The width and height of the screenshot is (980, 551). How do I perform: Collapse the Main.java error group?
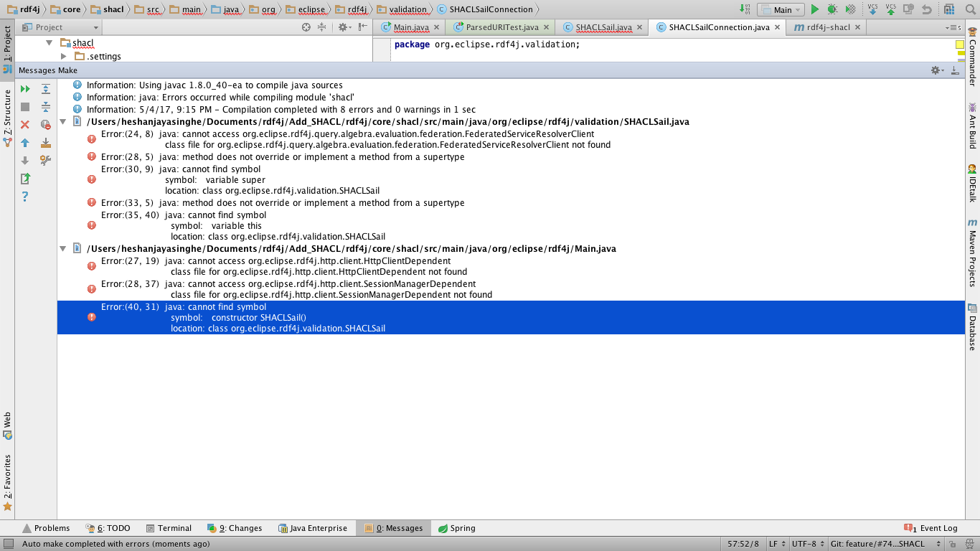(x=63, y=248)
